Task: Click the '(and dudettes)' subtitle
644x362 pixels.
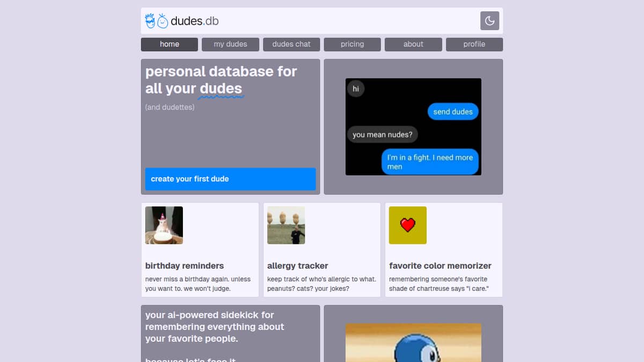Action: click(170, 107)
